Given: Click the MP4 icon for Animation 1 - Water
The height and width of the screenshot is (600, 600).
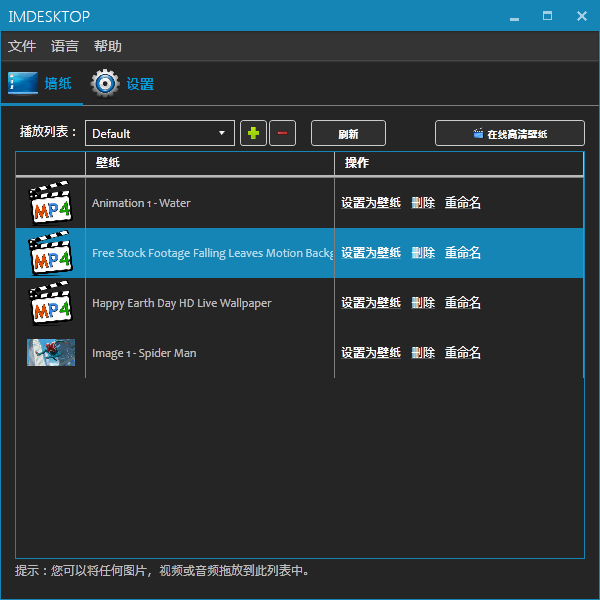Looking at the screenshot, I should [x=50, y=203].
